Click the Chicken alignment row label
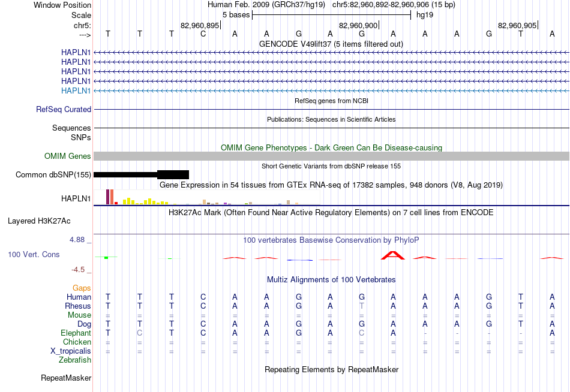The height and width of the screenshot is (392, 570). click(77, 342)
